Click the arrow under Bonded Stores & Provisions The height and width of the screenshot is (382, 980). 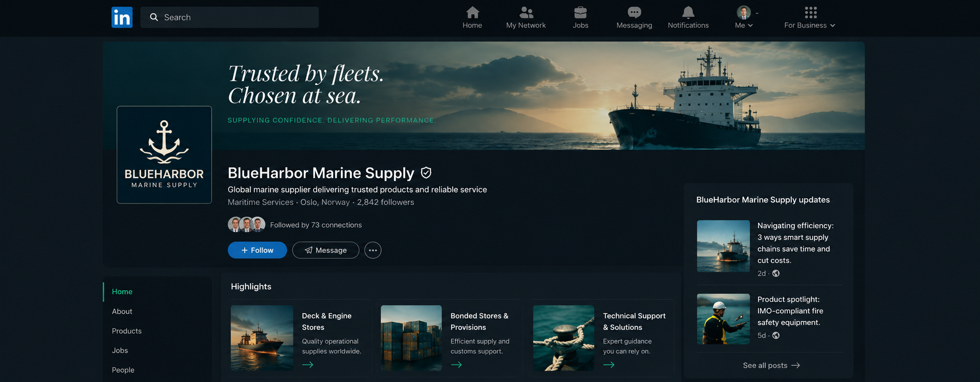456,365
